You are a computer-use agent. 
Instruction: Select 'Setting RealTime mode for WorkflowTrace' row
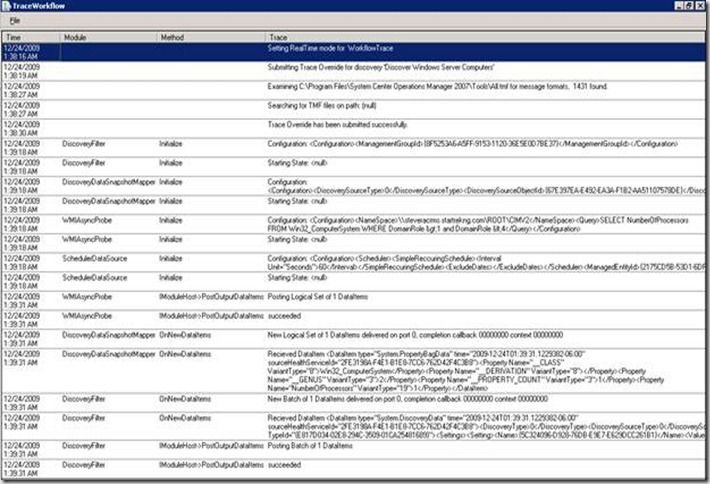click(x=353, y=52)
